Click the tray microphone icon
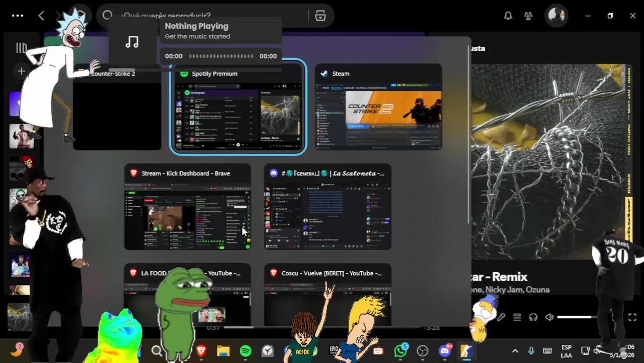The height and width of the screenshot is (363, 644). tap(531, 351)
